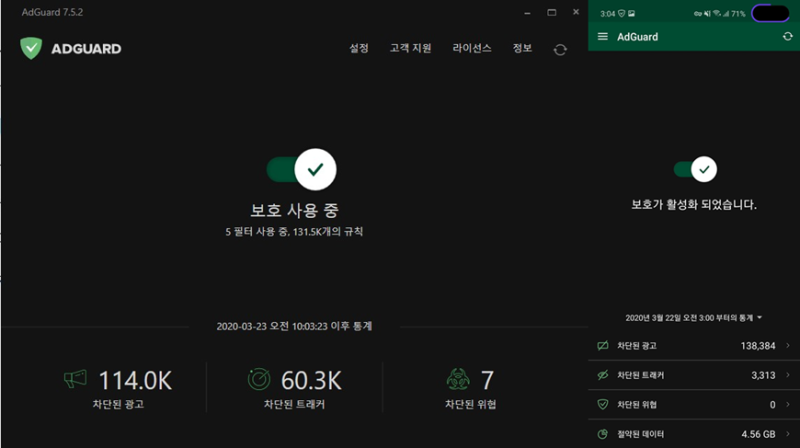Open the 고객 지원 menu
This screenshot has width=800, height=448.
pyautogui.click(x=411, y=48)
